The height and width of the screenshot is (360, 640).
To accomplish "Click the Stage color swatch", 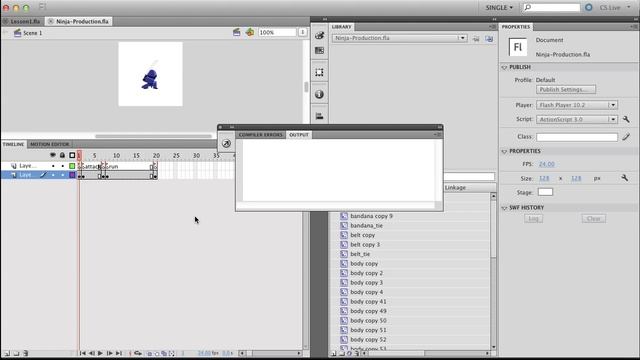I will coord(545,192).
